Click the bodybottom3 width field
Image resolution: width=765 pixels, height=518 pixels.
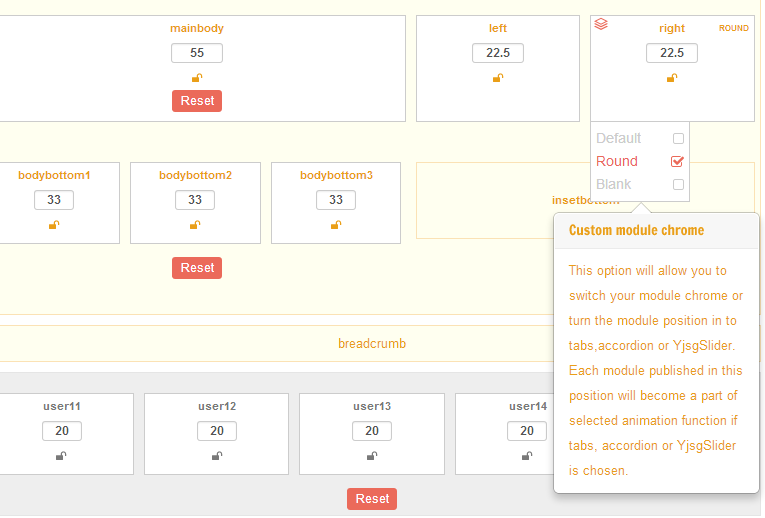pos(336,200)
